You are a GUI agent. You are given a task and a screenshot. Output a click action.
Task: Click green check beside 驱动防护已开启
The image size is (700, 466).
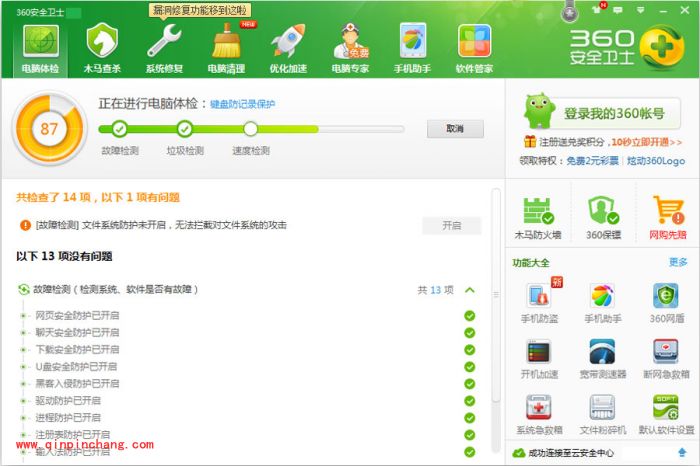[x=470, y=401]
